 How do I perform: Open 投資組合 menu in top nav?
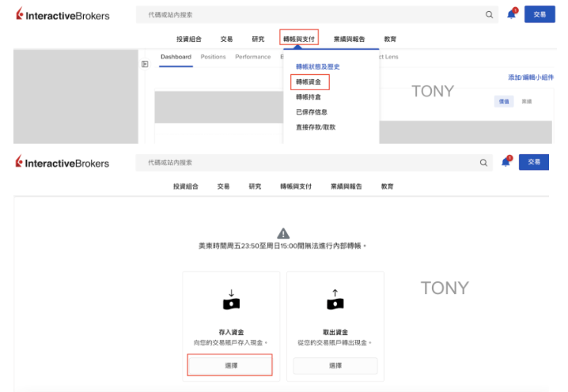pyautogui.click(x=189, y=39)
